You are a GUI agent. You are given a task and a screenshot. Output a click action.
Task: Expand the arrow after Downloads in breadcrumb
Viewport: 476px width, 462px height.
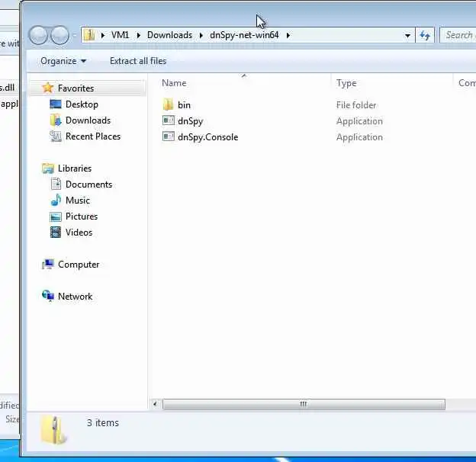click(x=201, y=36)
